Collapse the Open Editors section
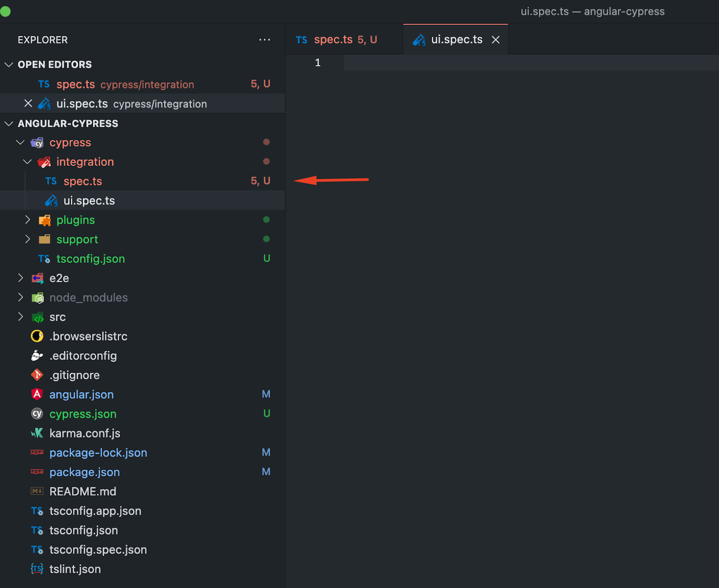This screenshot has width=719, height=588. pyautogui.click(x=9, y=65)
